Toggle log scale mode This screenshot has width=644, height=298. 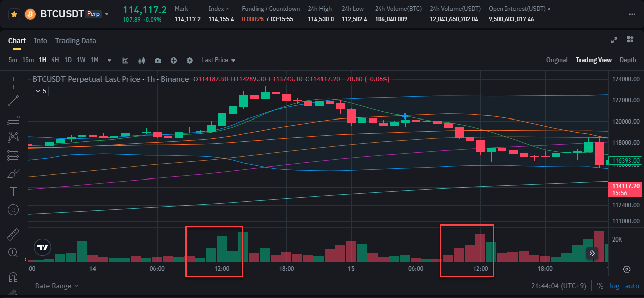(614, 286)
